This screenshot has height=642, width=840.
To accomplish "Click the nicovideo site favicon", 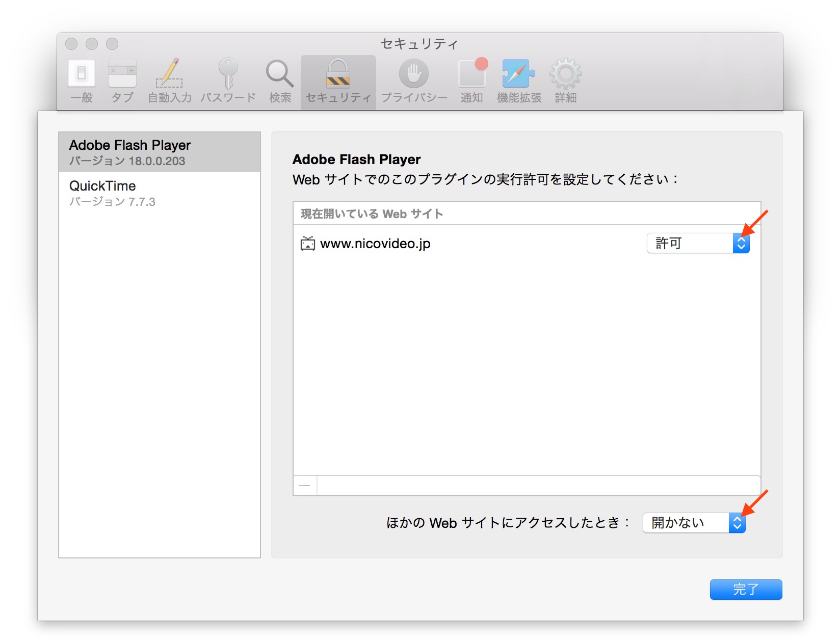I will tap(308, 244).
